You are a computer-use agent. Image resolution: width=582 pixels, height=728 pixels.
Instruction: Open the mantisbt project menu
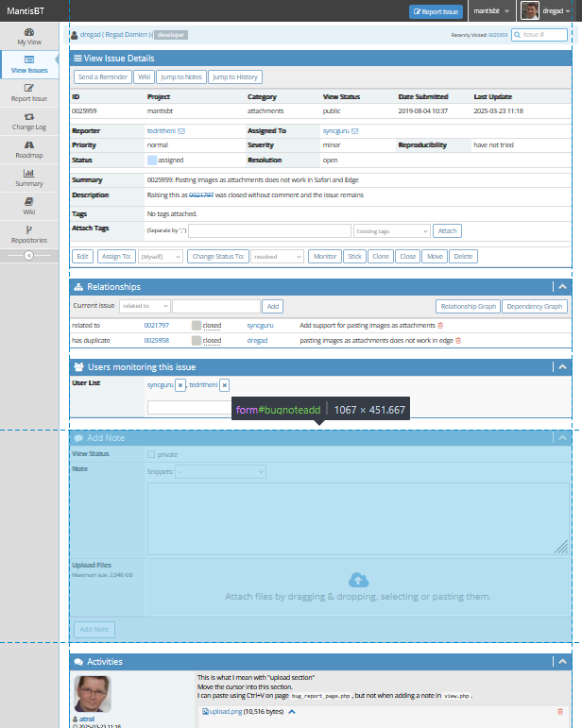tap(491, 11)
